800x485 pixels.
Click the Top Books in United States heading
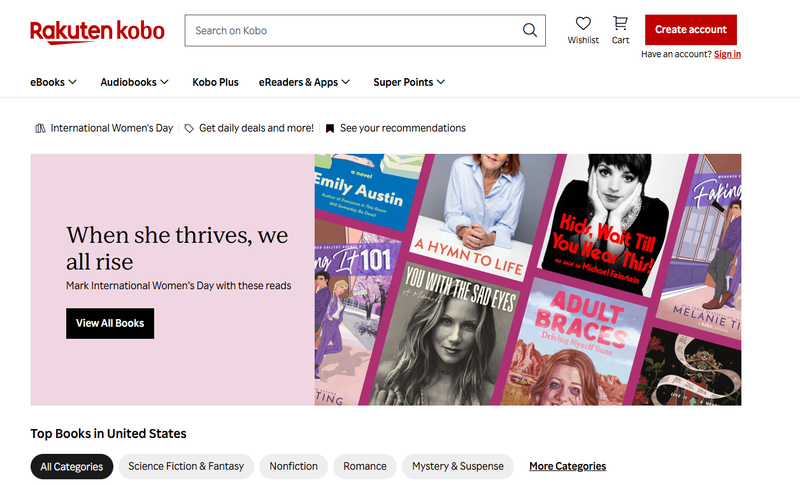108,433
